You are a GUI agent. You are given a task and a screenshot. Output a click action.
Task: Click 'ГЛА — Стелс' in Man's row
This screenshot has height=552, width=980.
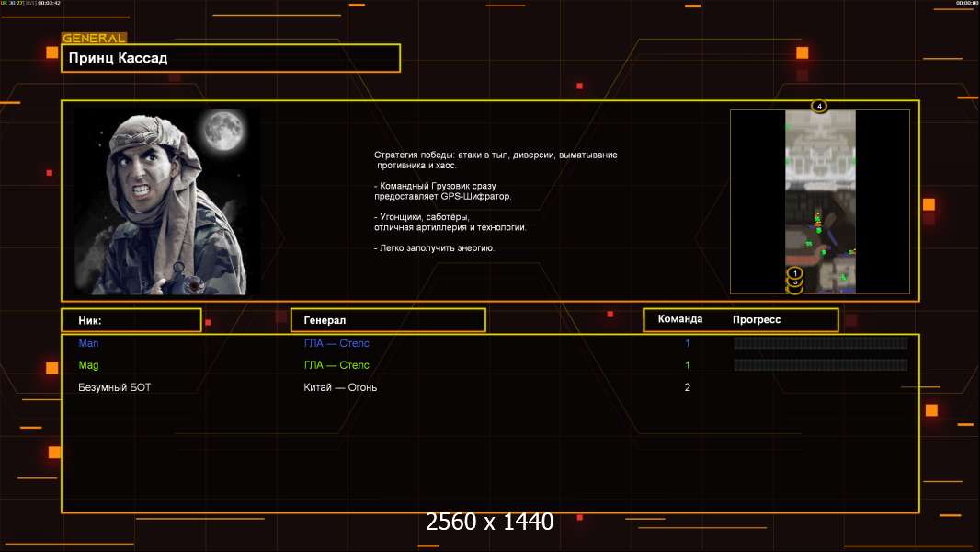pos(336,343)
